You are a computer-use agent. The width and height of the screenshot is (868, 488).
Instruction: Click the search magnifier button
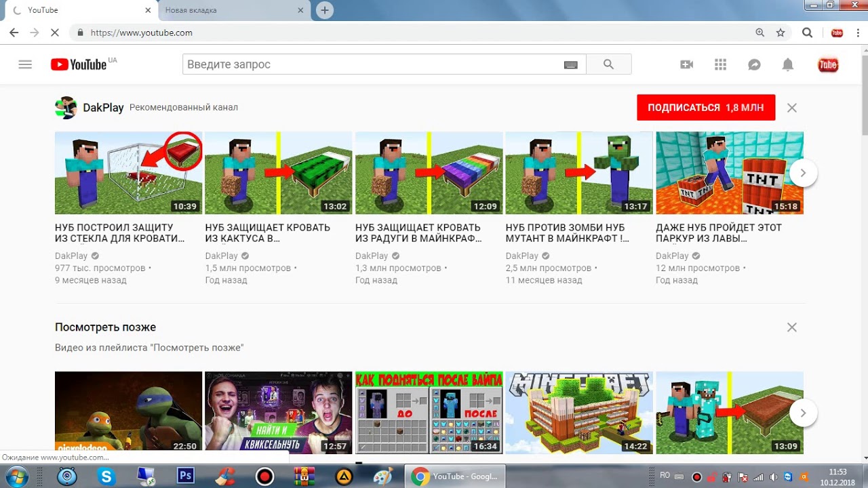pos(608,64)
